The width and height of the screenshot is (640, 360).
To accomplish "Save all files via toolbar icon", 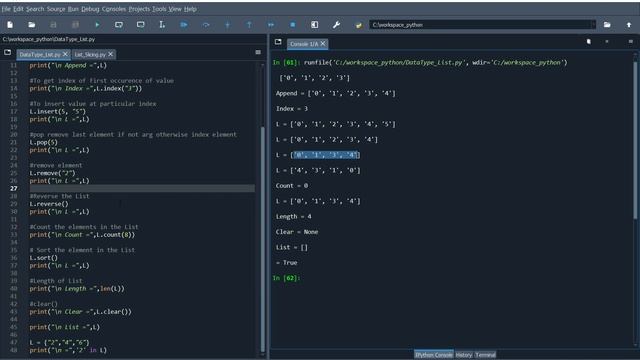I will pos(75,25).
